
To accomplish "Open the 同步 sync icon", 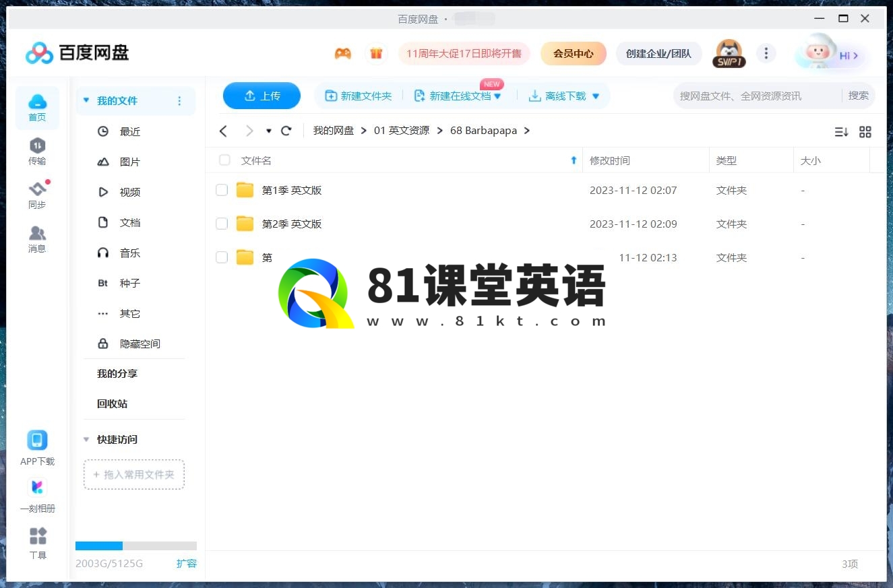I will tap(37, 195).
